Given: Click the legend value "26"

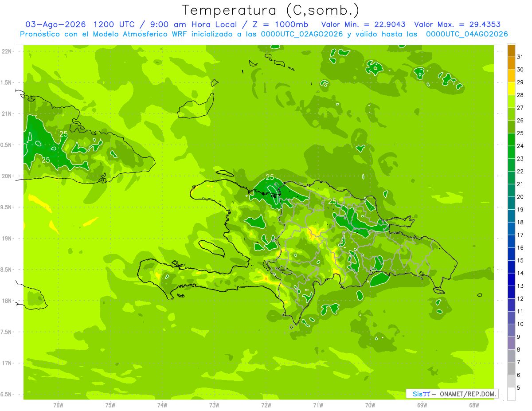Looking at the screenshot, I should point(520,121).
